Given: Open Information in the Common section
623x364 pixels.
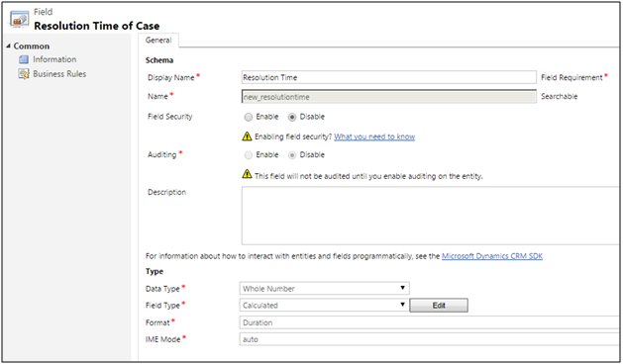Looking at the screenshot, I should [x=54, y=59].
